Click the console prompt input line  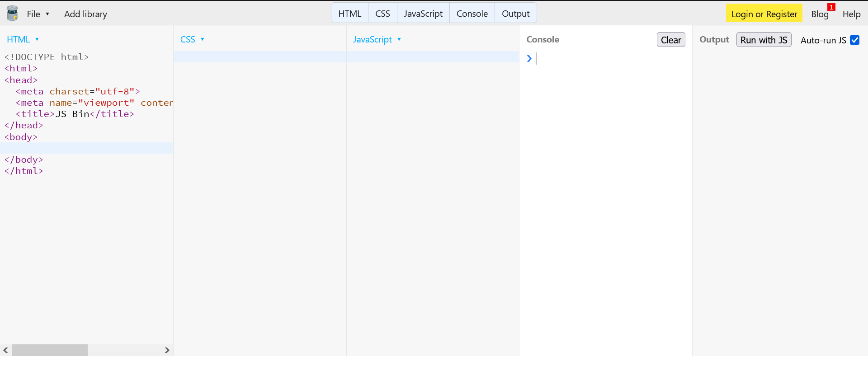[610, 58]
